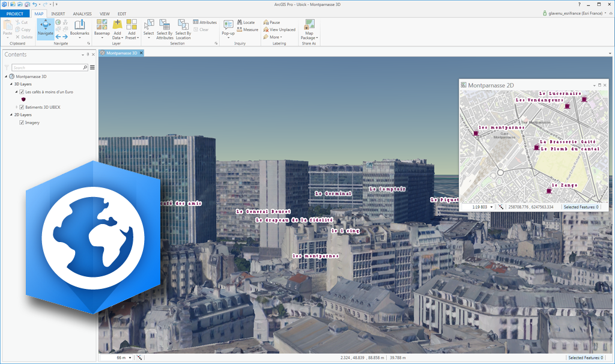Viewport: 615px width, 364px height.
Task: Switch to the INSERT ribbon tab
Action: (x=58, y=14)
